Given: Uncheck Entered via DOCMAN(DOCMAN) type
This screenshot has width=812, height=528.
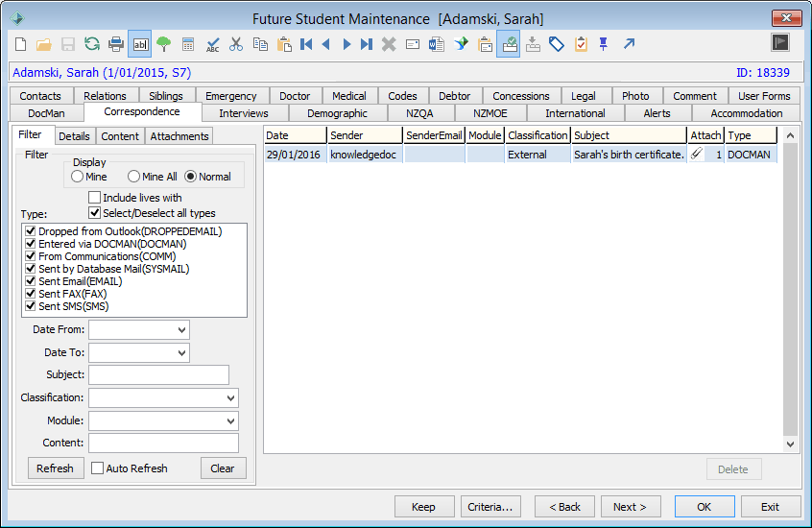Looking at the screenshot, I should 31,244.
